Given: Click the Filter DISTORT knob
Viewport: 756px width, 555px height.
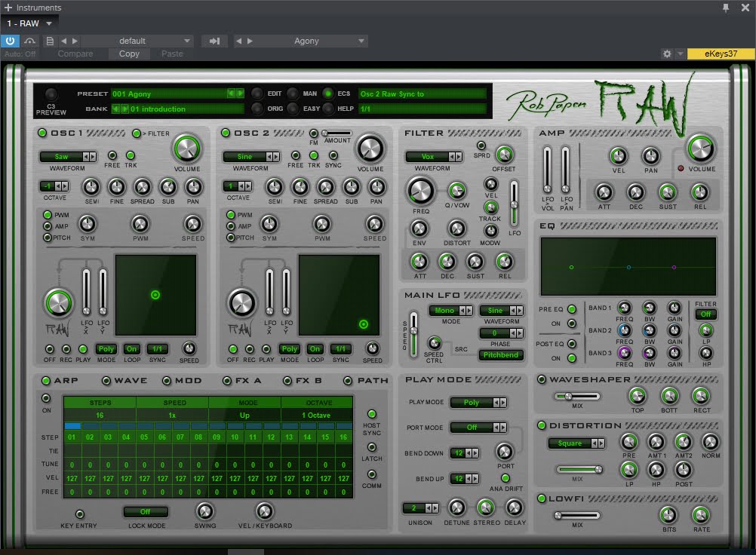Looking at the screenshot, I should tap(456, 228).
